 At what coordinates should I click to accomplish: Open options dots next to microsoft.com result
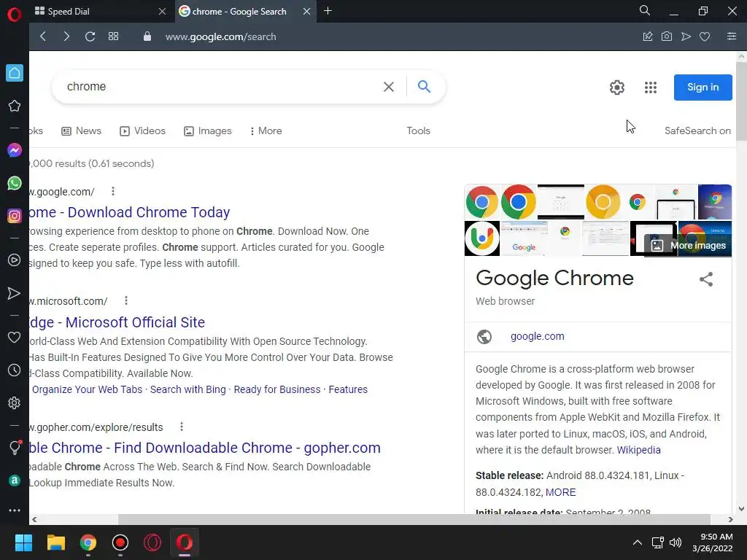pos(125,300)
